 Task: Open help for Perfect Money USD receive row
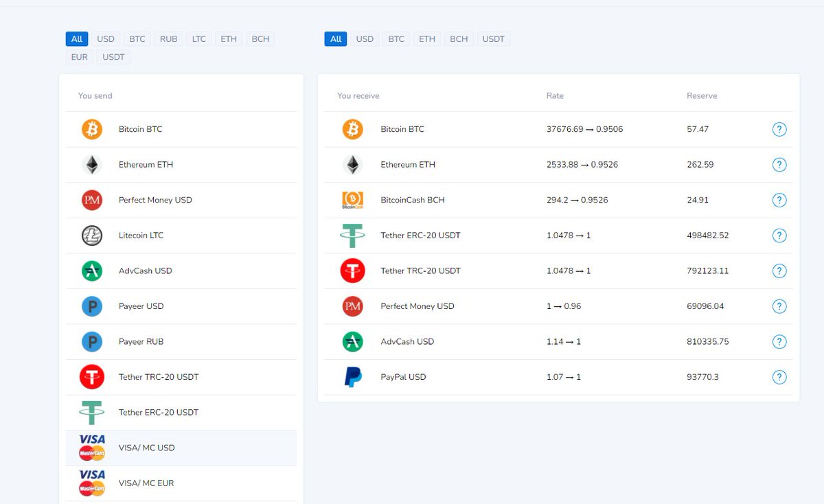[x=779, y=306]
